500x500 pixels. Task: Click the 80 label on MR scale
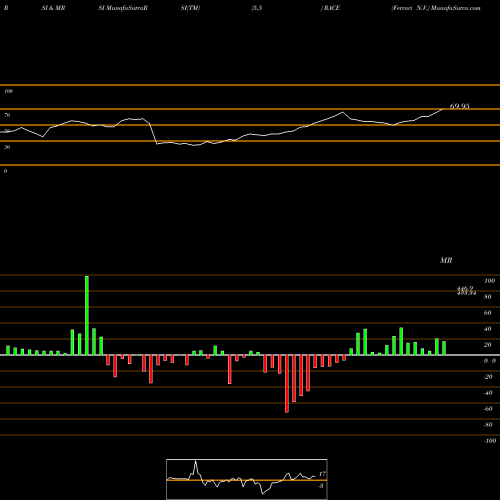[488, 297]
